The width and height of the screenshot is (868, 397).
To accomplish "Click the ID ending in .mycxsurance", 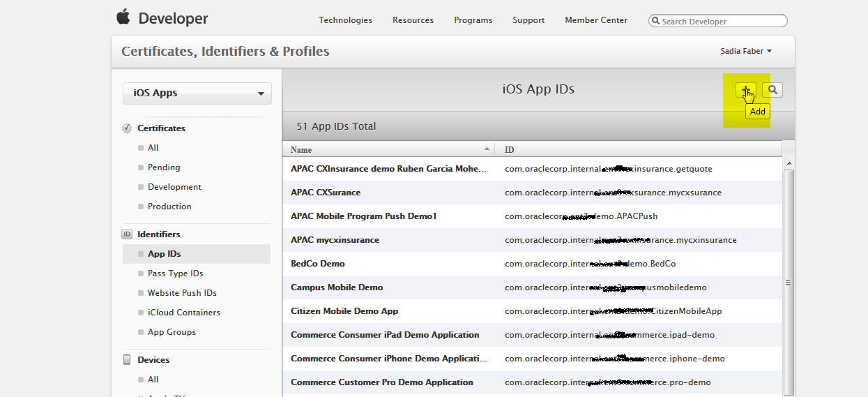I will [x=613, y=193].
